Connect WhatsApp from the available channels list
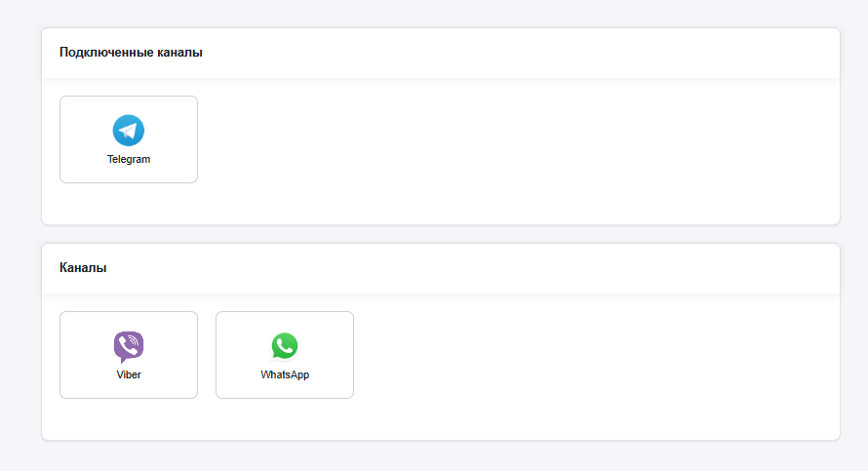The height and width of the screenshot is (471, 868). tap(285, 355)
